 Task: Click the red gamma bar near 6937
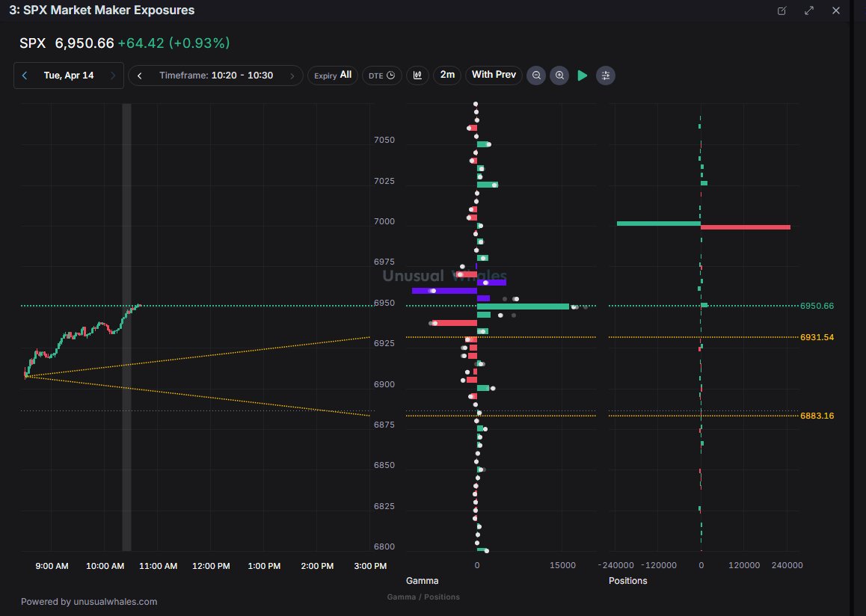click(x=454, y=323)
